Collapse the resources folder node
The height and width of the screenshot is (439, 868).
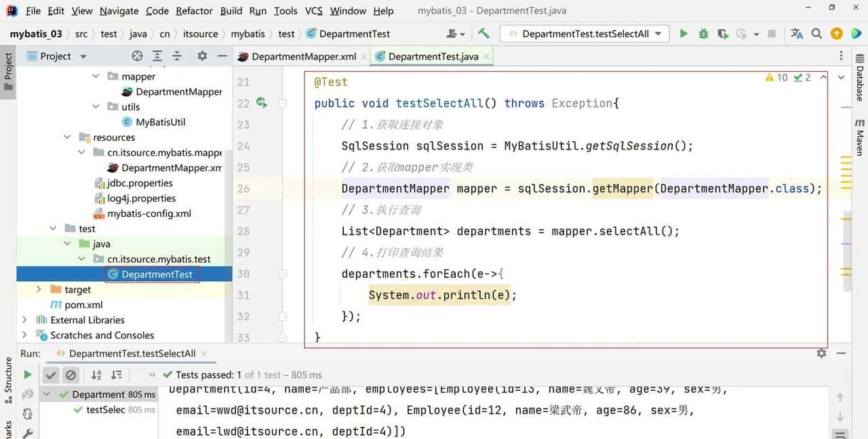(67, 138)
